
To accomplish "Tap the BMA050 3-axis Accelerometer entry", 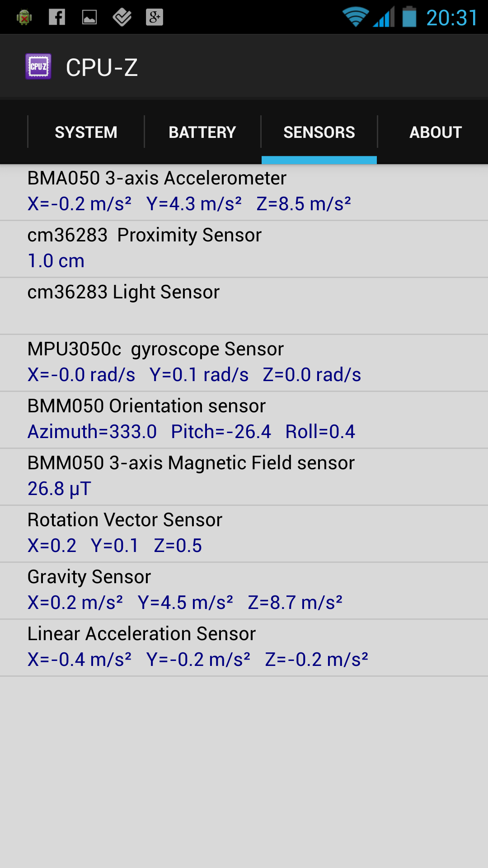I will (244, 192).
